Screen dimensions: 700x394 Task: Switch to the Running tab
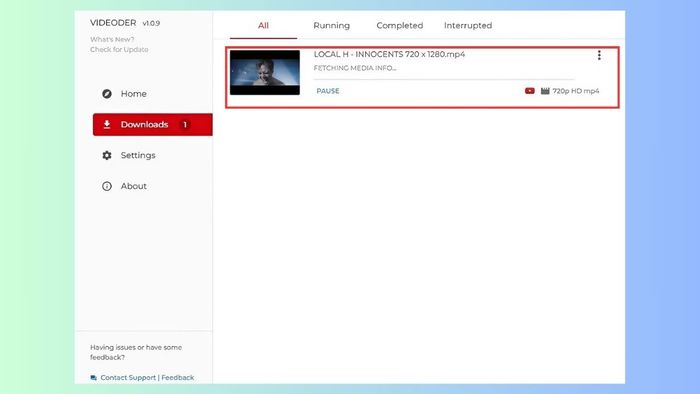point(332,25)
